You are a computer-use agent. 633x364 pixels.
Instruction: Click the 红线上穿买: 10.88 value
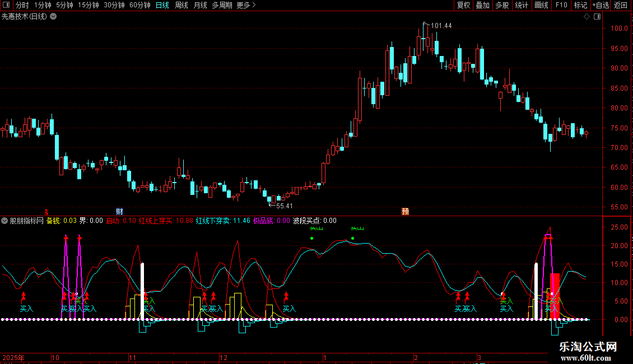(x=166, y=221)
